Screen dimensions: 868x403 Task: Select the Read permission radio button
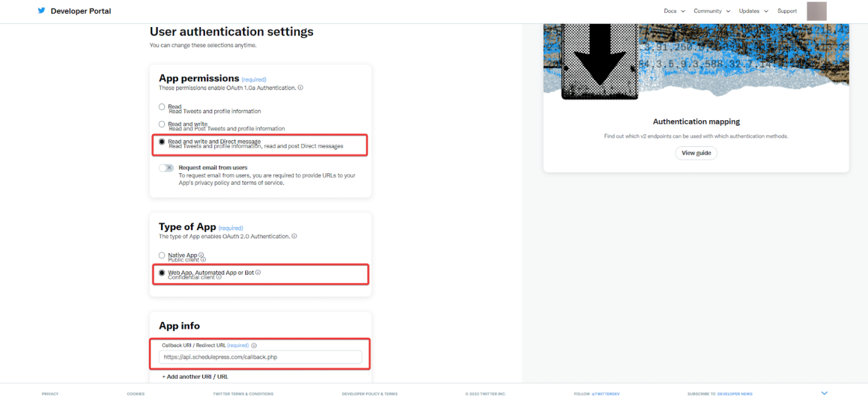[x=162, y=107]
